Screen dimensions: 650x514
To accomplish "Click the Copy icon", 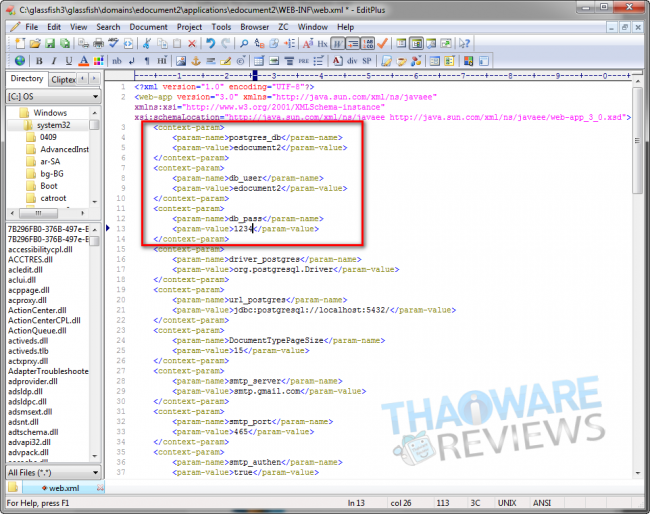I will (x=162, y=43).
